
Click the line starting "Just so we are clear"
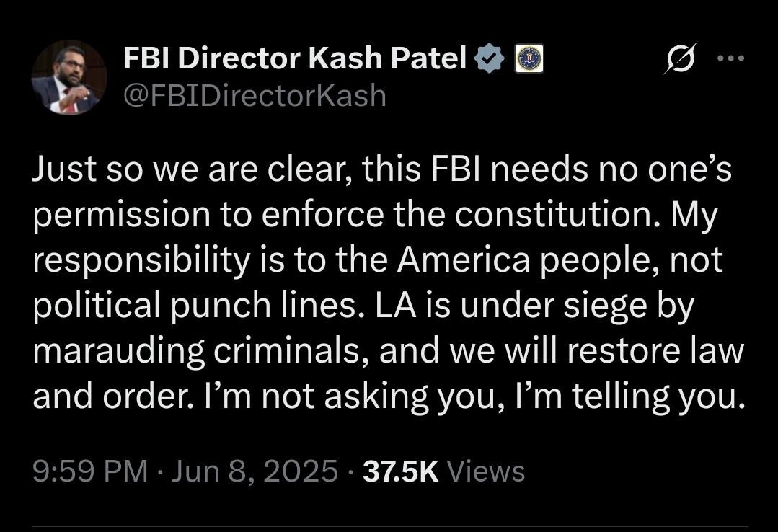click(381, 172)
